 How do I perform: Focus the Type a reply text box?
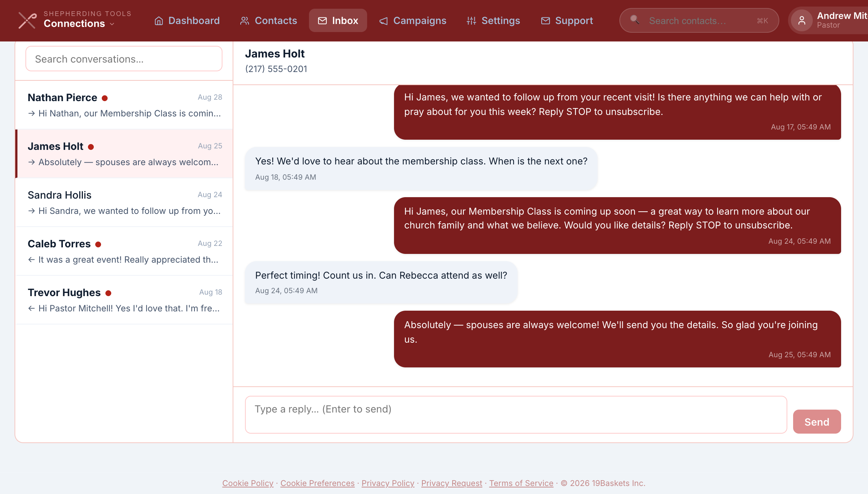[516, 415]
